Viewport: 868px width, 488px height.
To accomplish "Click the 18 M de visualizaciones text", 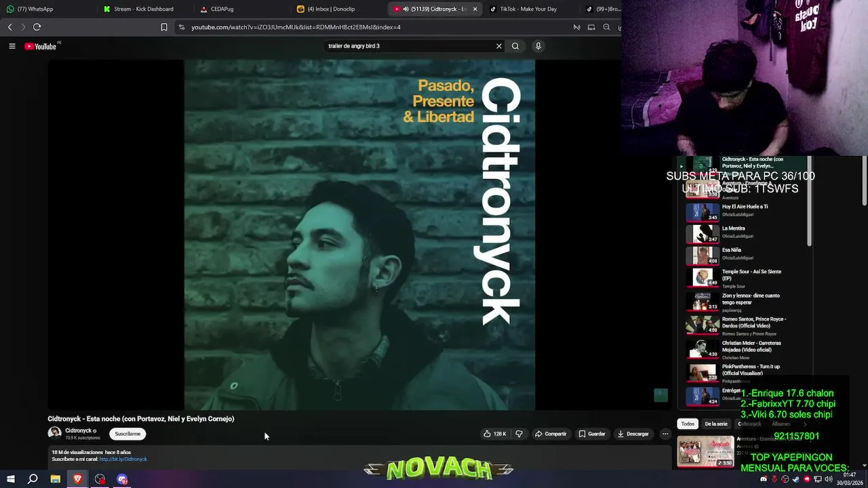I will [77, 452].
